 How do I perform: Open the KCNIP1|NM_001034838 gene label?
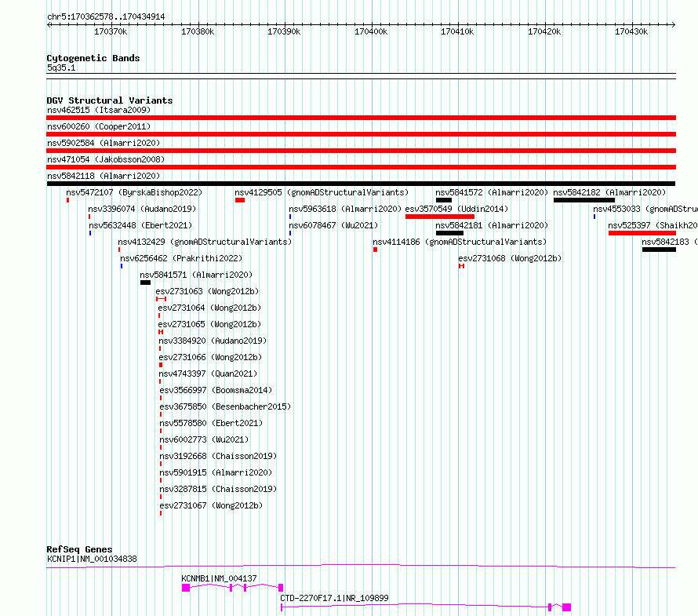click(x=92, y=559)
